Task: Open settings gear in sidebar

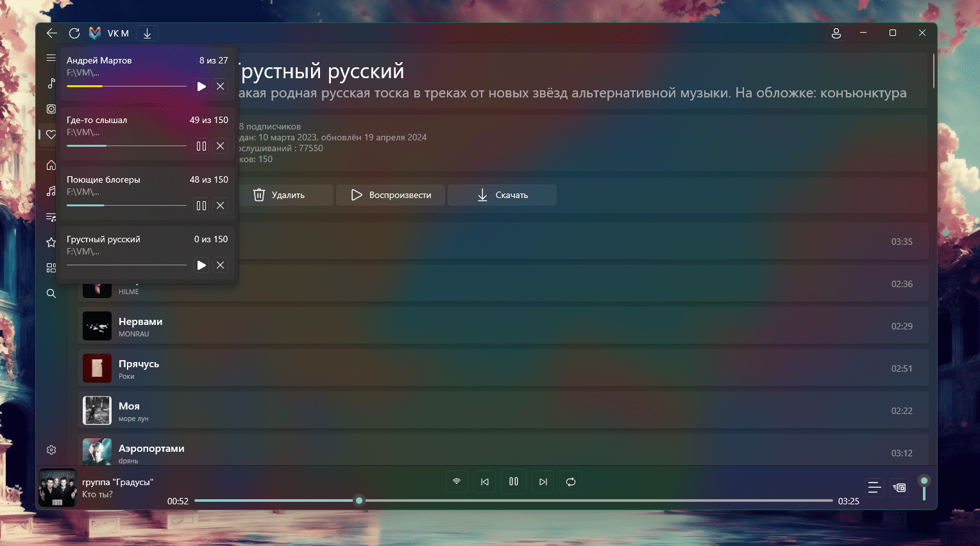Action: (x=51, y=450)
